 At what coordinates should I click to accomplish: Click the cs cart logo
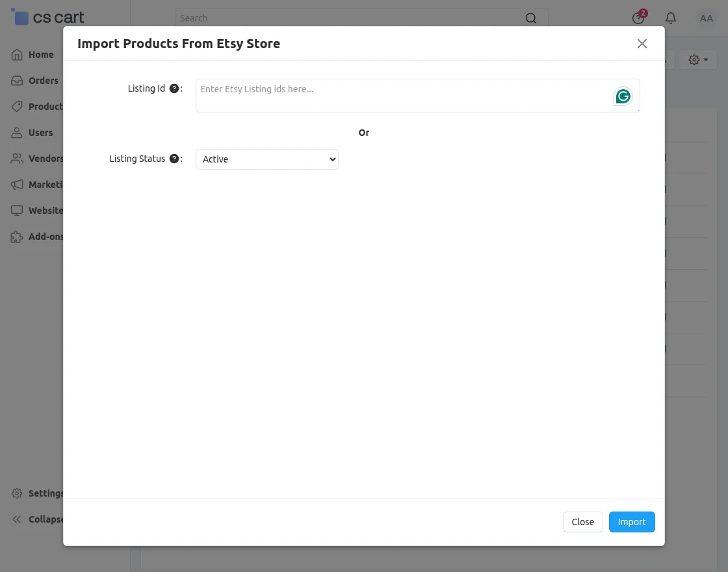tap(47, 17)
